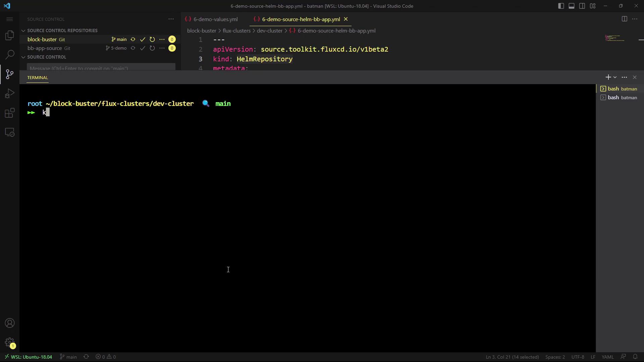
Task: Open Remote Explorer icon in activity bar
Action: point(10,132)
